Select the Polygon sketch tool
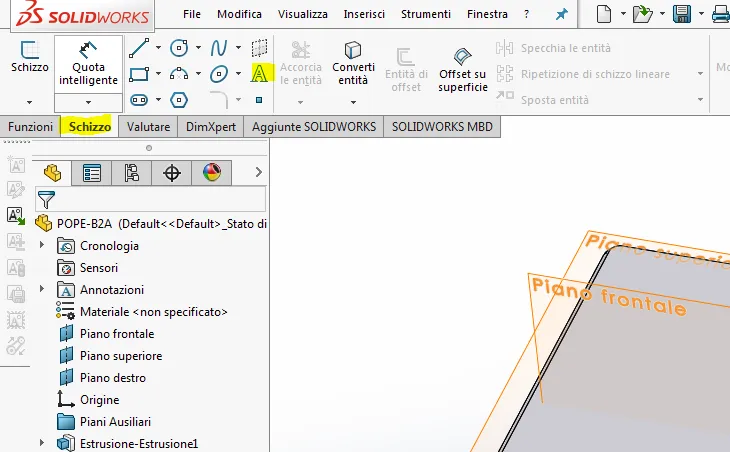Screen dimensions: 730x452 coord(179,100)
